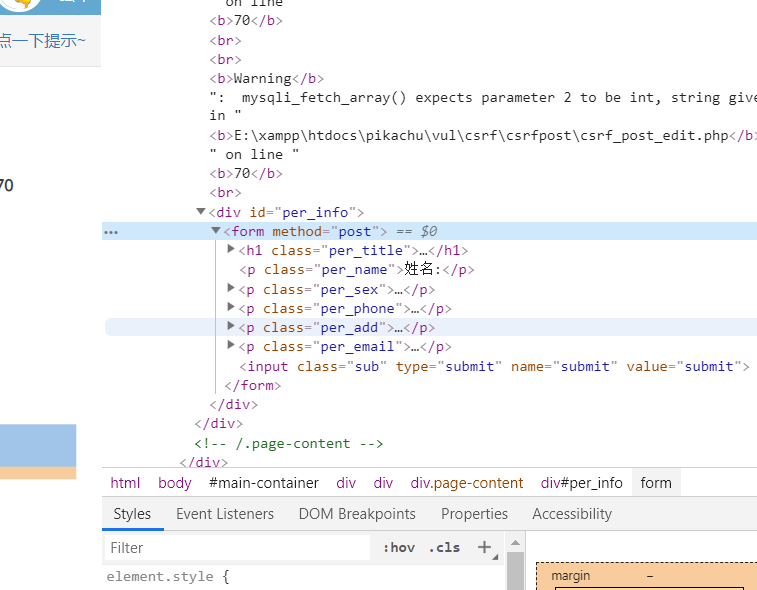The width and height of the screenshot is (757, 590).
Task: Expand the p class="per_sex" node
Action: pyautogui.click(x=231, y=288)
